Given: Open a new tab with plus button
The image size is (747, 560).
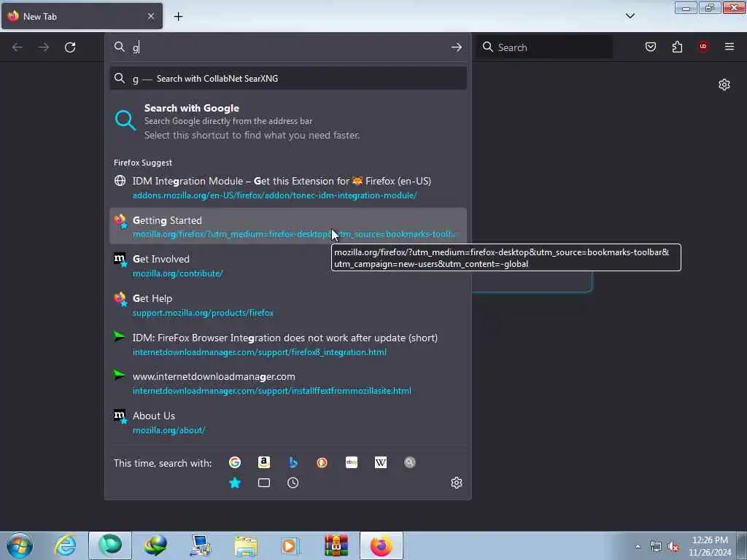Looking at the screenshot, I should (x=178, y=17).
